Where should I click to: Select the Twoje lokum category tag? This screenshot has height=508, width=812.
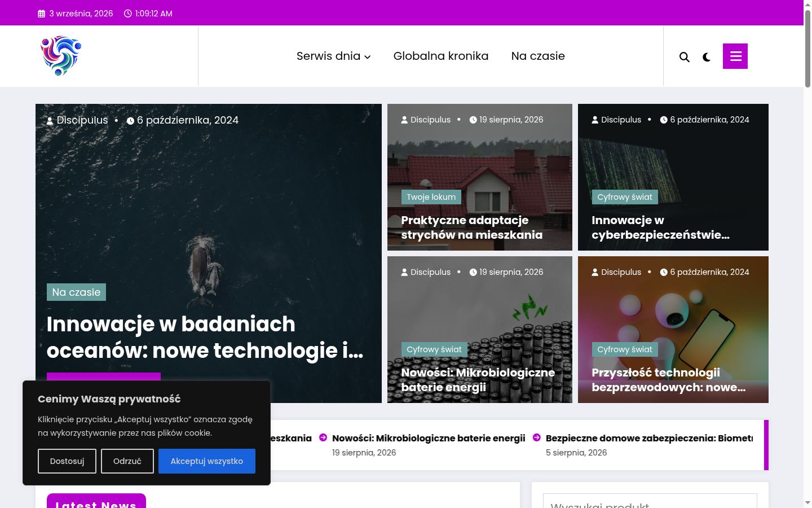(431, 197)
